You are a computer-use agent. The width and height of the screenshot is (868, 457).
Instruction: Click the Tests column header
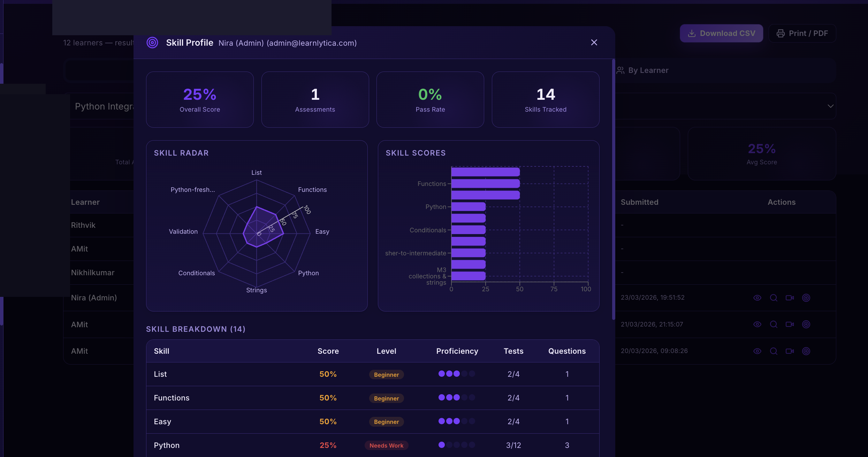[513, 351]
